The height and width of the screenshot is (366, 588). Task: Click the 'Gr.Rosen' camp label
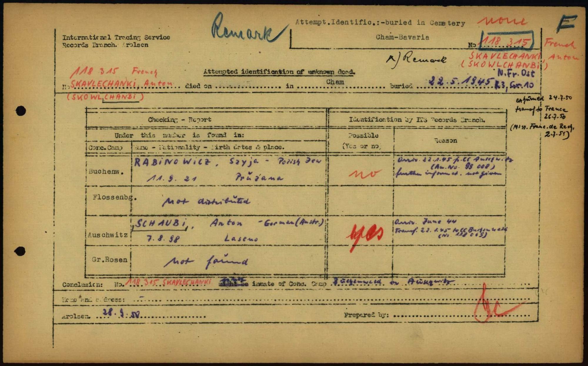click(x=109, y=260)
